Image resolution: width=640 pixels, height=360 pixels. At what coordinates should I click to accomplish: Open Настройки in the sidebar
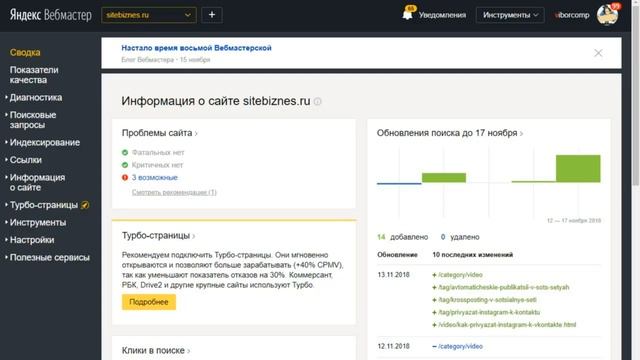[x=31, y=240]
